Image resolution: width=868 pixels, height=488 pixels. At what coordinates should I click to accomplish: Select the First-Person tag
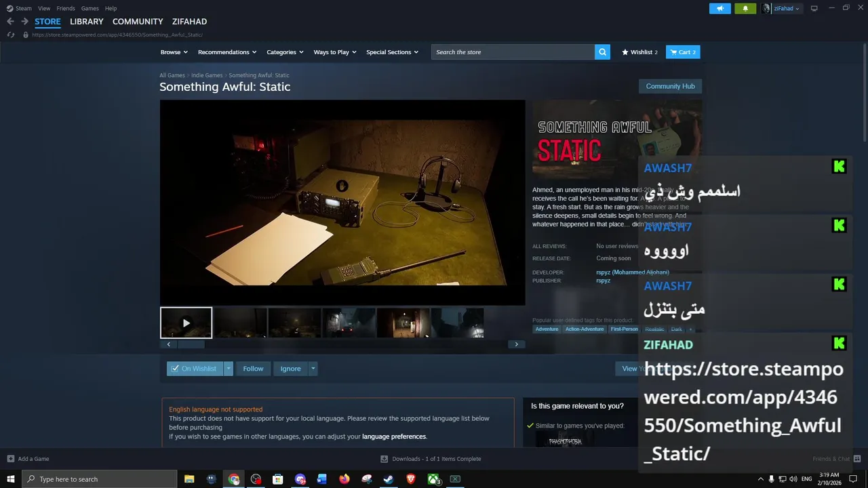(624, 329)
